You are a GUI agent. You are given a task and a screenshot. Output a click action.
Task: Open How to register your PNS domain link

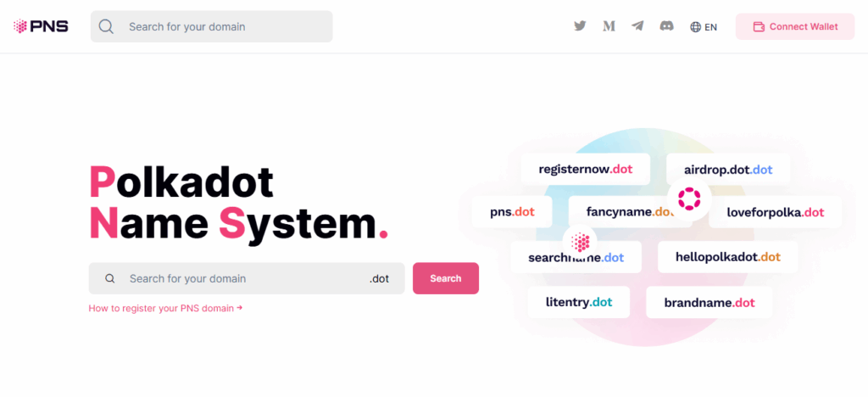click(165, 309)
